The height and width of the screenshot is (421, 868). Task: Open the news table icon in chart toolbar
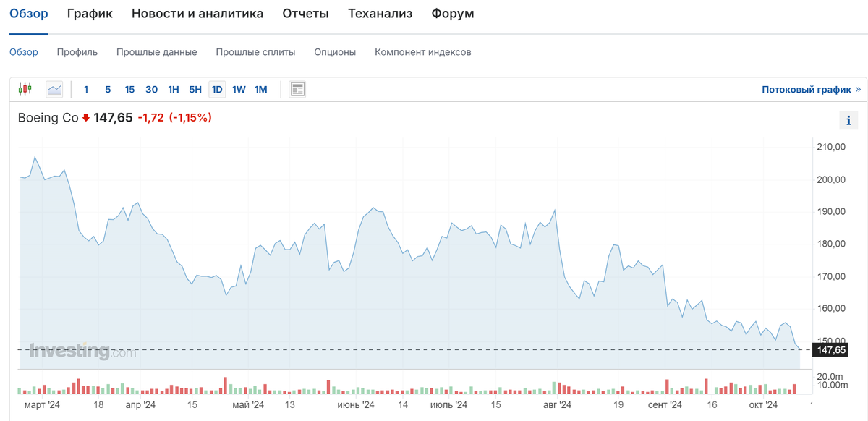click(297, 89)
